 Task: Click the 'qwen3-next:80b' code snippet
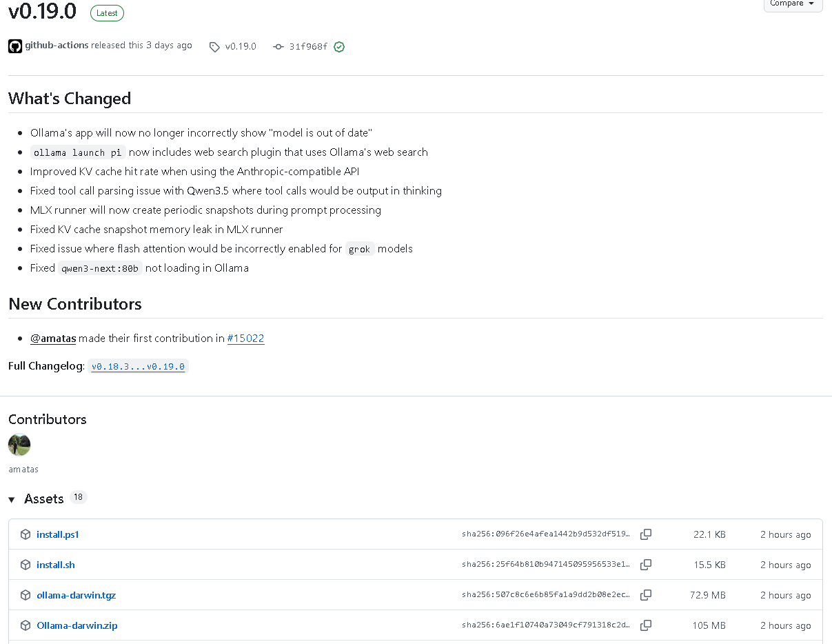(x=100, y=268)
